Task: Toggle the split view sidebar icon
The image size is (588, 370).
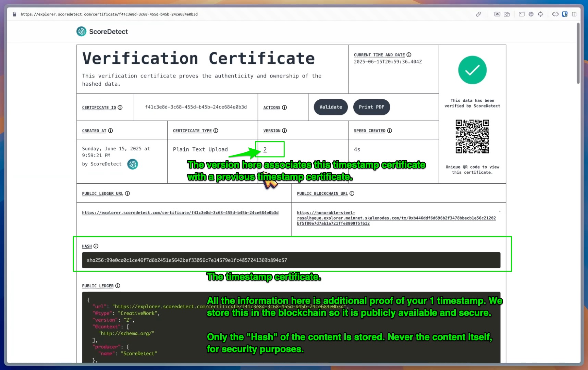Action: 574,14
